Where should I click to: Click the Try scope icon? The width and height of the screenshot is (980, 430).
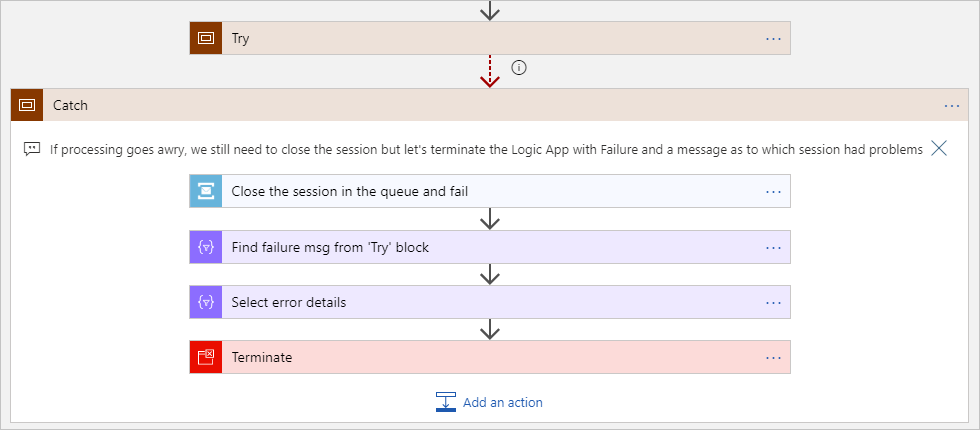pos(206,39)
